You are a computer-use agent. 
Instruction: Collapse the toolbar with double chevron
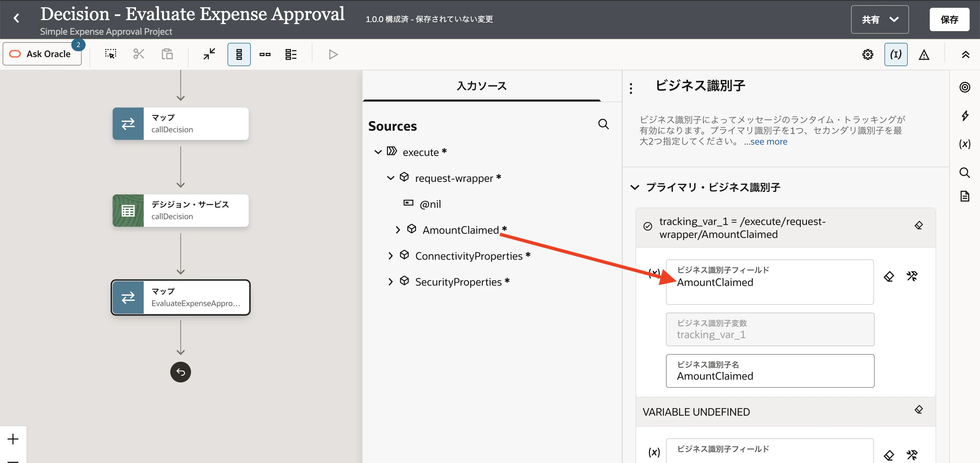965,54
